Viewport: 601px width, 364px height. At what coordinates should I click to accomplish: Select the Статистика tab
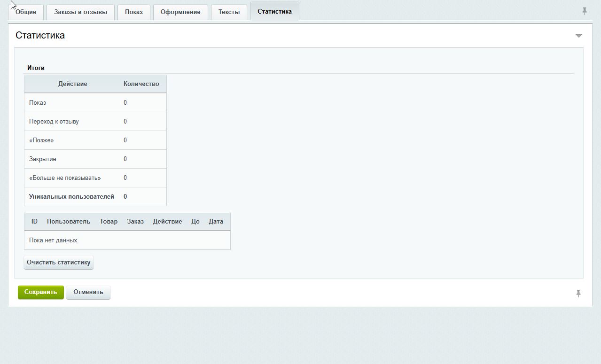(275, 11)
